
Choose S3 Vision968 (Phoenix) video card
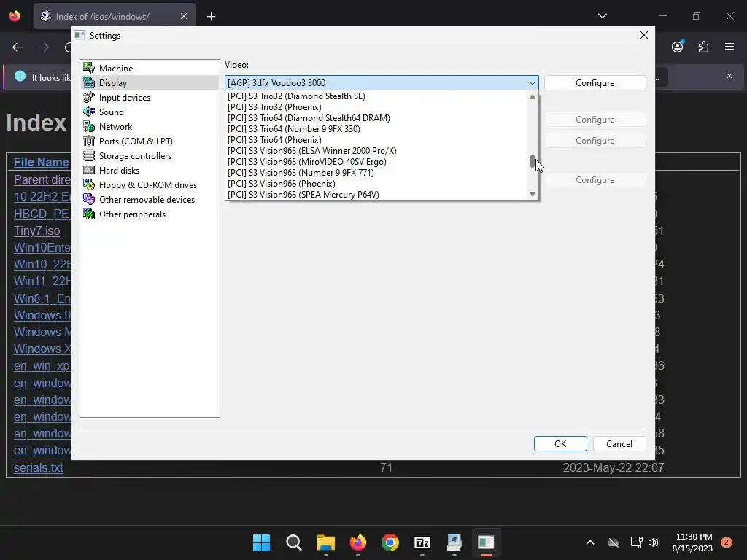click(x=376, y=184)
